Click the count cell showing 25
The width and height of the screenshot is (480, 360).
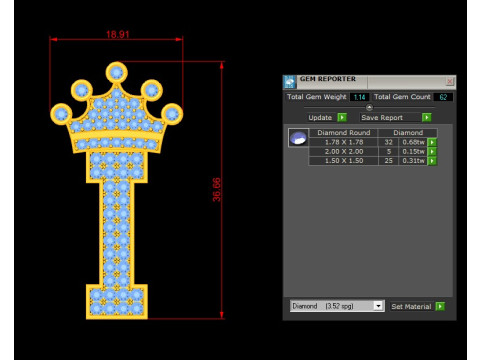(x=388, y=161)
